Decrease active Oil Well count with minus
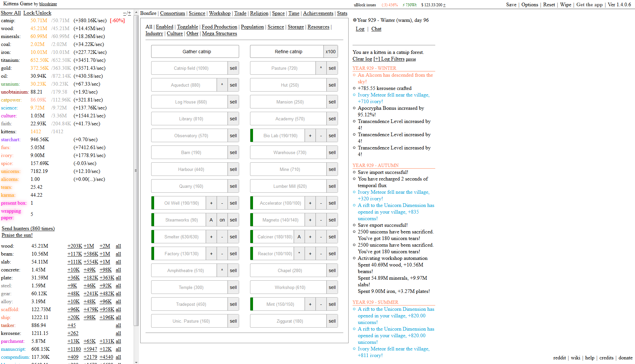 [222, 203]
